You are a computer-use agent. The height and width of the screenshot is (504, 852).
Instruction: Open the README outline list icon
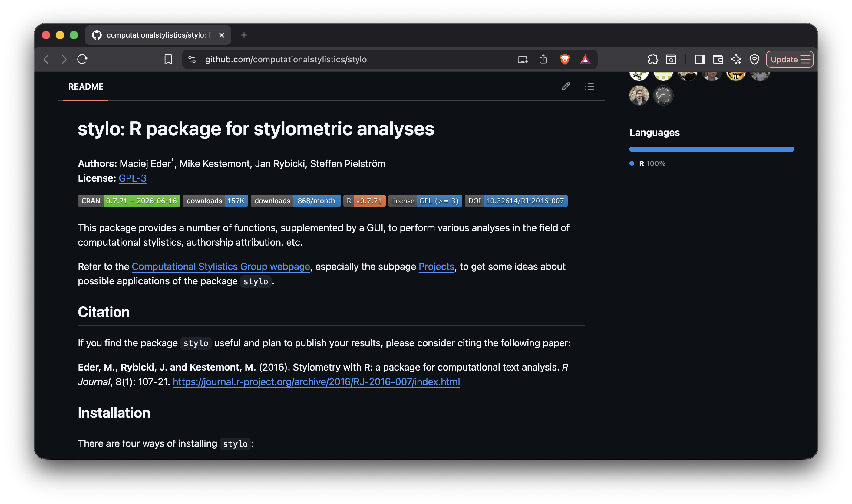point(589,86)
